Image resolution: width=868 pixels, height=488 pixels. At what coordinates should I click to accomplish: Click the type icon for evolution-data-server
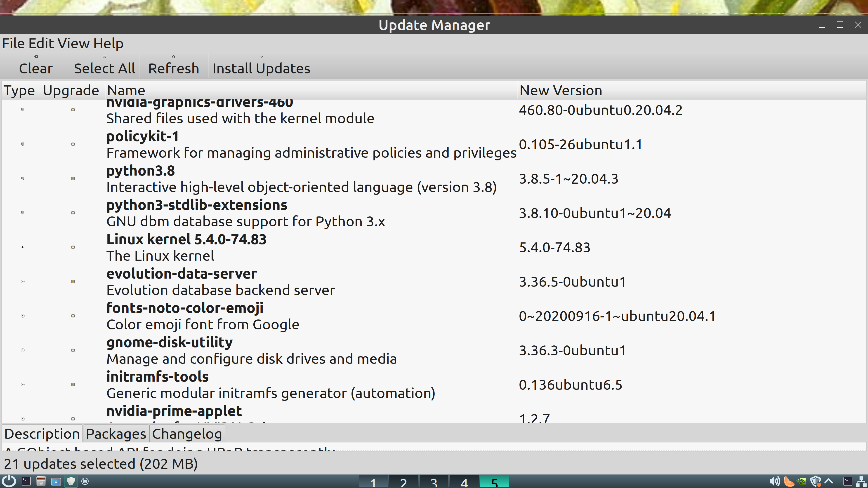tap(23, 282)
